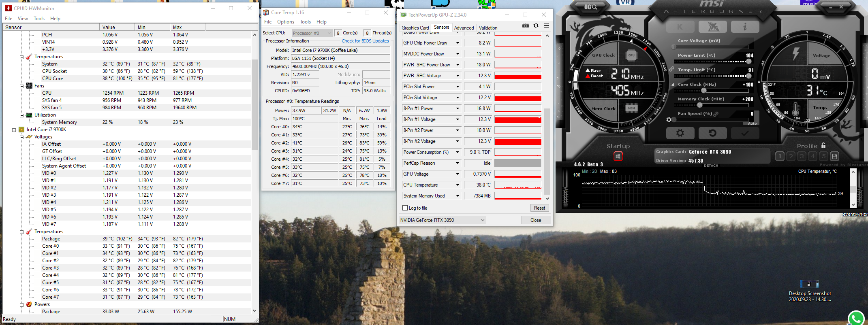Collapse the Intel Core i7 9700K node
This screenshot has height=325, width=868.
tap(14, 130)
